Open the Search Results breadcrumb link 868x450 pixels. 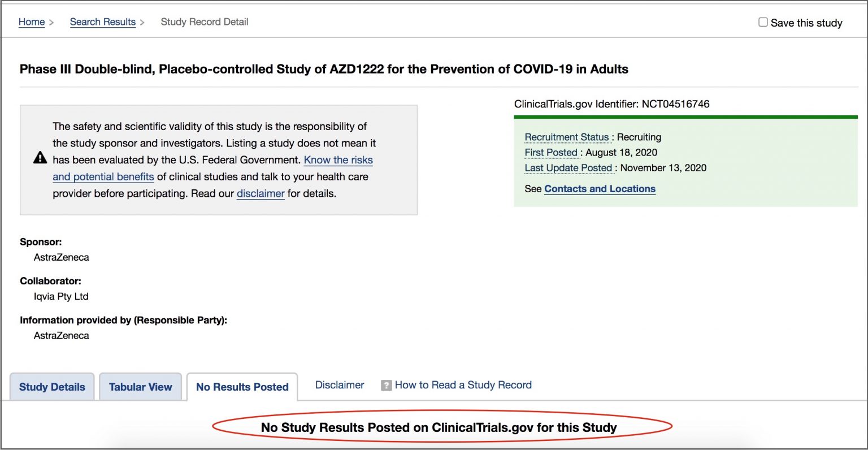tap(103, 22)
